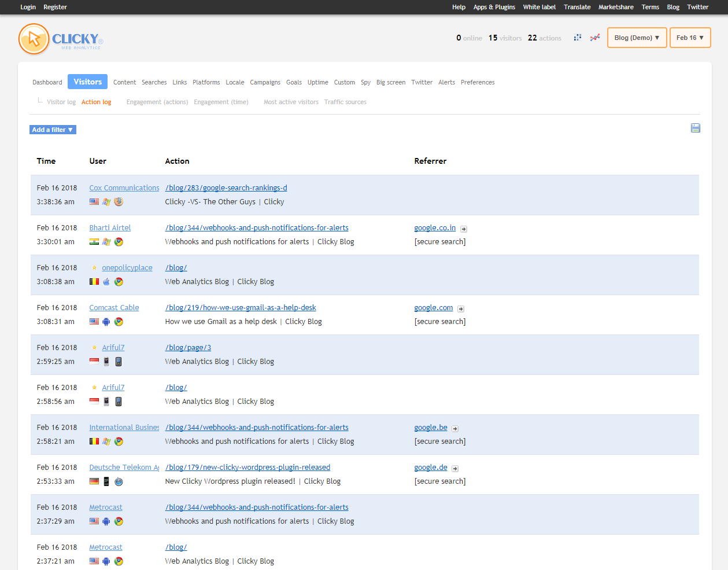
Task: Switch to the Content tab
Action: tap(124, 82)
